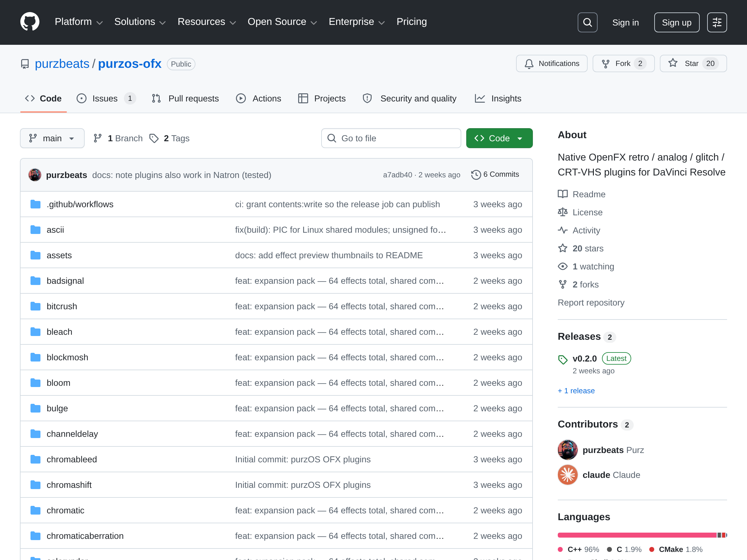Open commit hash a7adb40
Viewport: 747px width, 560px height.
(x=397, y=175)
